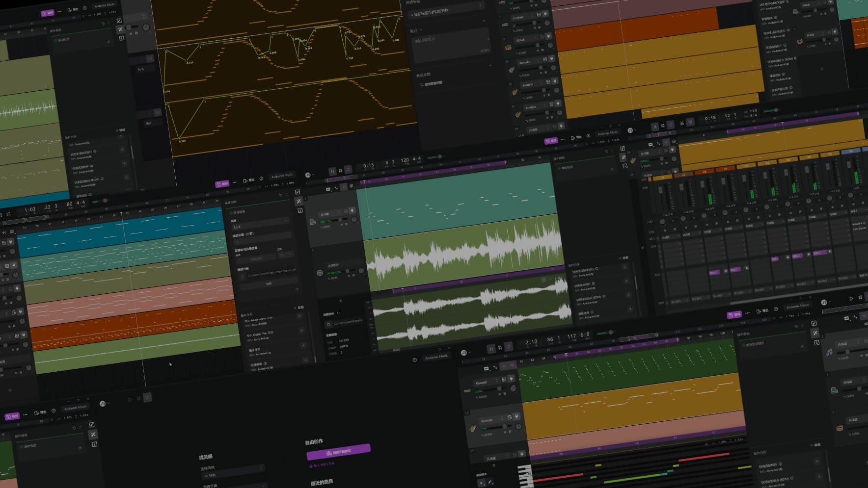Open the edit panel icon above the Lo-fi panel's wand
868x488 pixels.
point(298,192)
